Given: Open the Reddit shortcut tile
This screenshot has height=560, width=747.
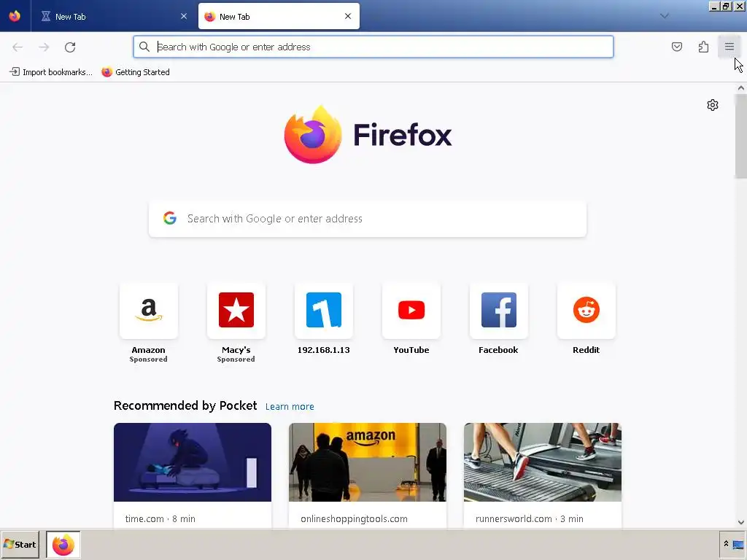Looking at the screenshot, I should click(586, 311).
